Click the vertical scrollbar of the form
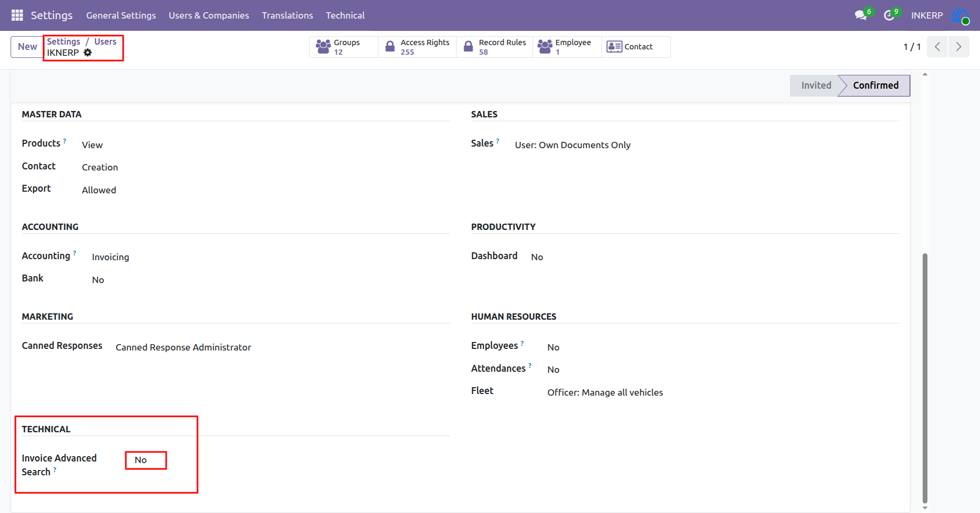This screenshot has width=980, height=513. [925, 378]
